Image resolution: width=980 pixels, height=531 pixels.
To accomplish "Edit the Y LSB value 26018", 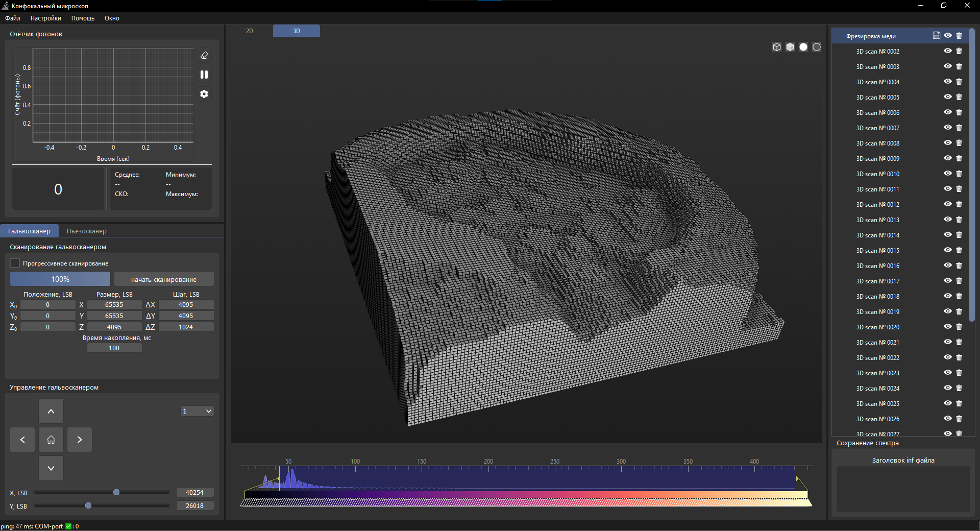I will (194, 505).
